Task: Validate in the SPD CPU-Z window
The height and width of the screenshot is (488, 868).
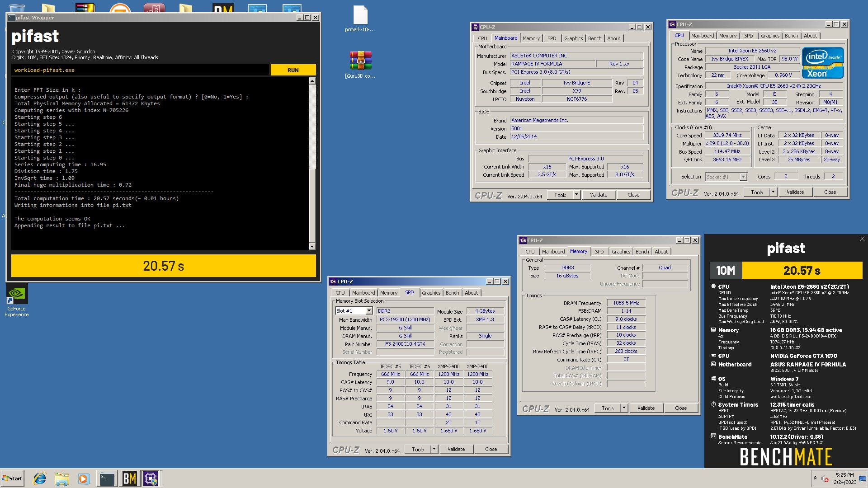Action: [456, 449]
